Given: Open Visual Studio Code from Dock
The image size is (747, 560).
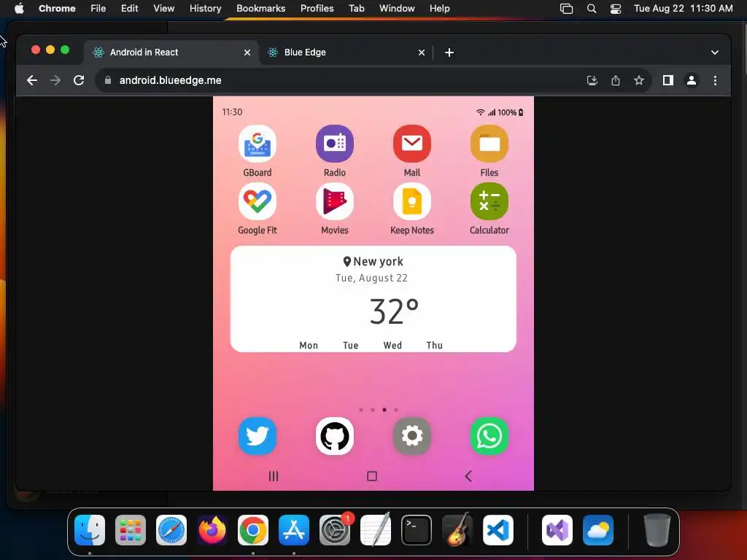Looking at the screenshot, I should (498, 530).
